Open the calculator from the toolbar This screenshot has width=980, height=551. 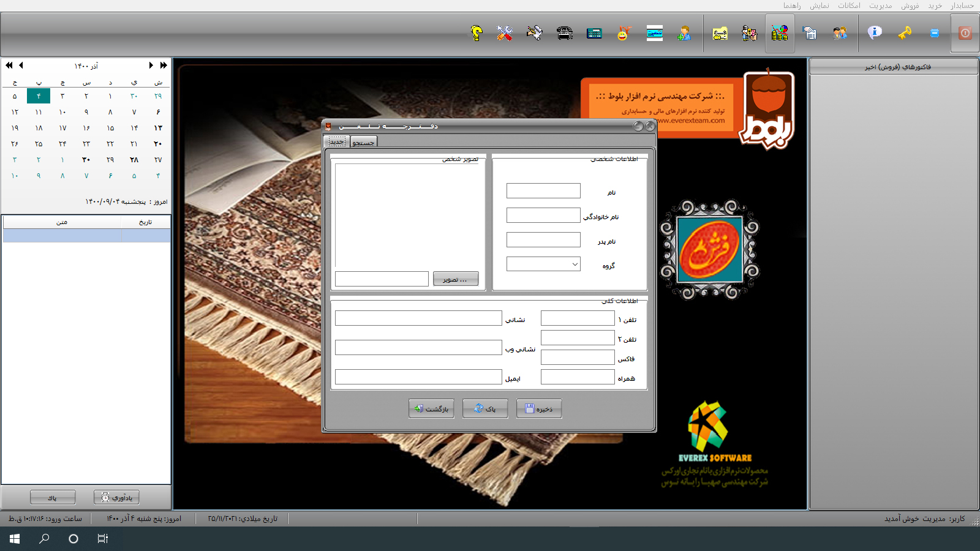pos(594,33)
